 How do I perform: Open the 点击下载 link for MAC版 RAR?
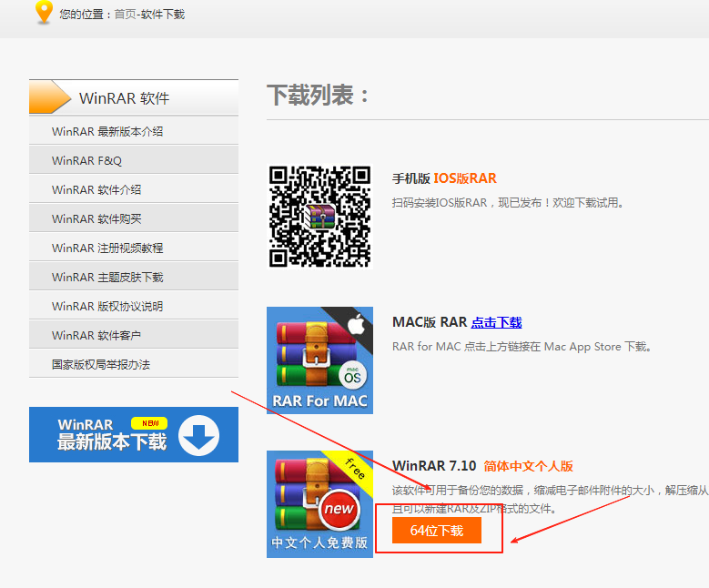[496, 322]
